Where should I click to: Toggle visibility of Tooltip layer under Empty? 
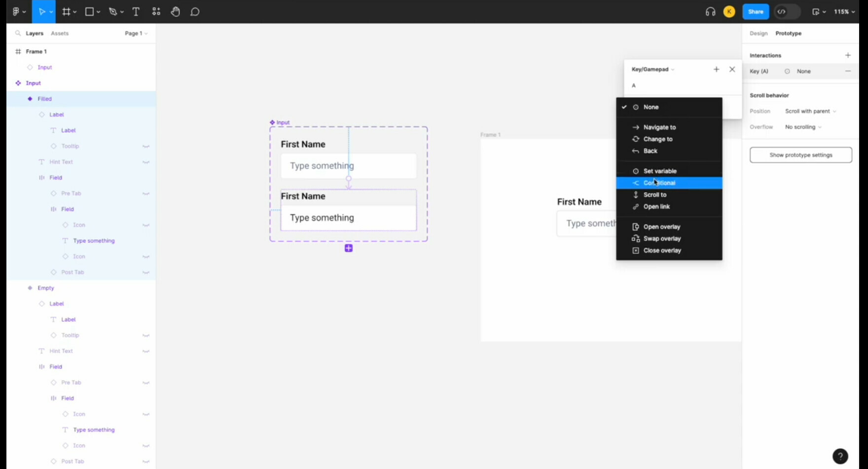tap(146, 335)
